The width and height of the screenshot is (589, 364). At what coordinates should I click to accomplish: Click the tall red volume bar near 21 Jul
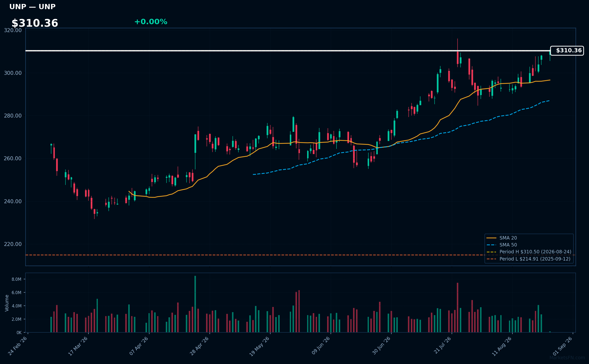(458, 308)
